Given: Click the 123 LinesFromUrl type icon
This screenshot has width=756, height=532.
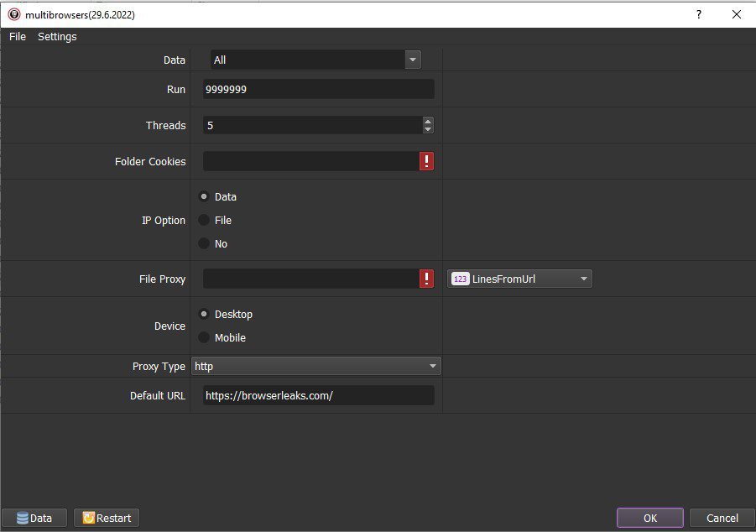Looking at the screenshot, I should pos(460,279).
